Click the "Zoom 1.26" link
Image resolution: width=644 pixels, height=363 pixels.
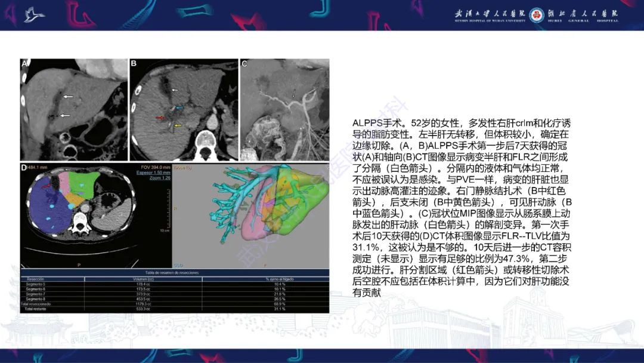pos(160,178)
